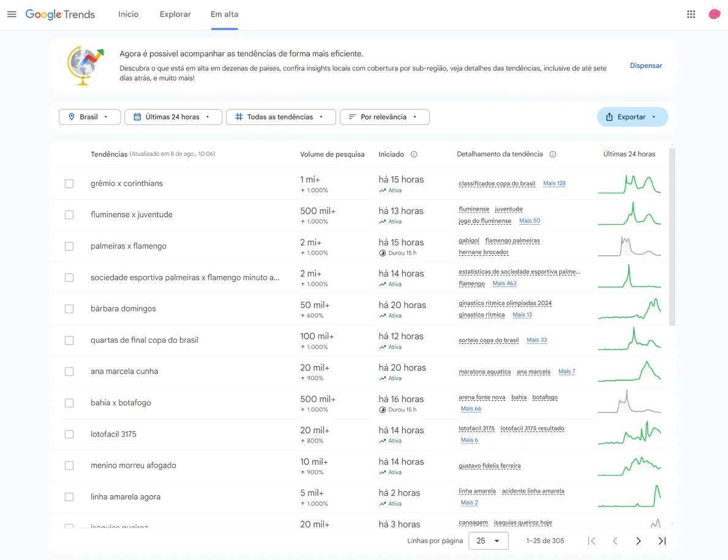
Task: Click info icon next to Iniciado
Action: [x=414, y=154]
